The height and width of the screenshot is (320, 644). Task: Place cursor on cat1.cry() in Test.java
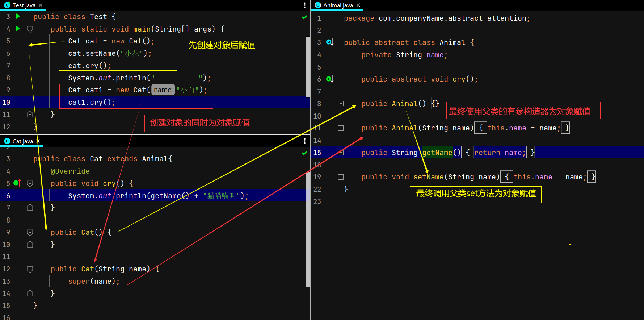coord(92,102)
